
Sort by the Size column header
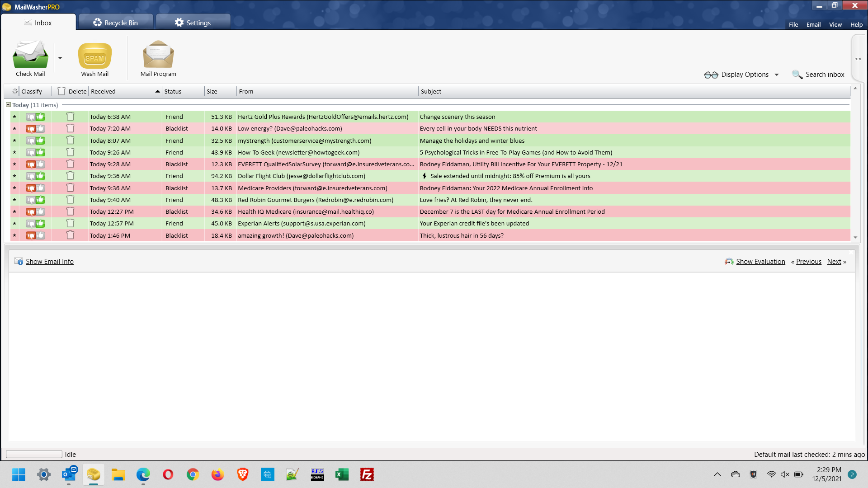(220, 91)
